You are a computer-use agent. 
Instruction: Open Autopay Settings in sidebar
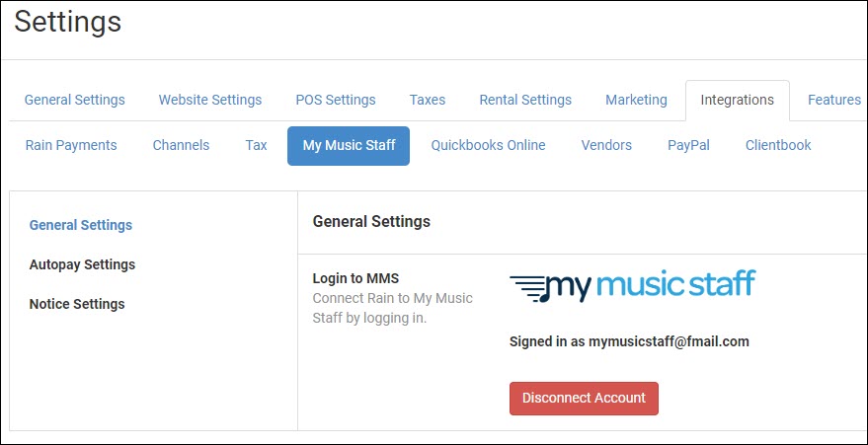pos(83,264)
